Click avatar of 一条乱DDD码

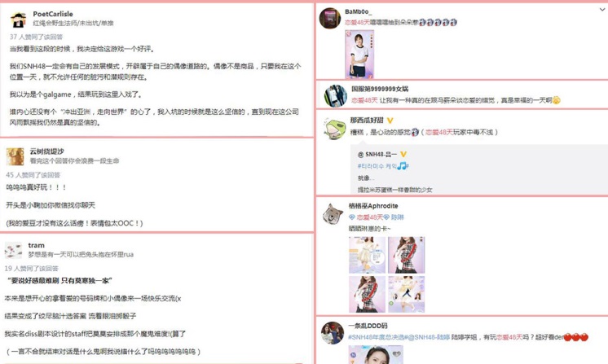(333, 332)
